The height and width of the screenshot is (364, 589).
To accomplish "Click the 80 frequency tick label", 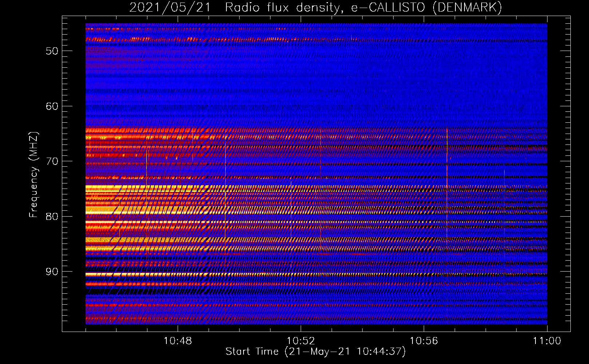I will 52,217.
